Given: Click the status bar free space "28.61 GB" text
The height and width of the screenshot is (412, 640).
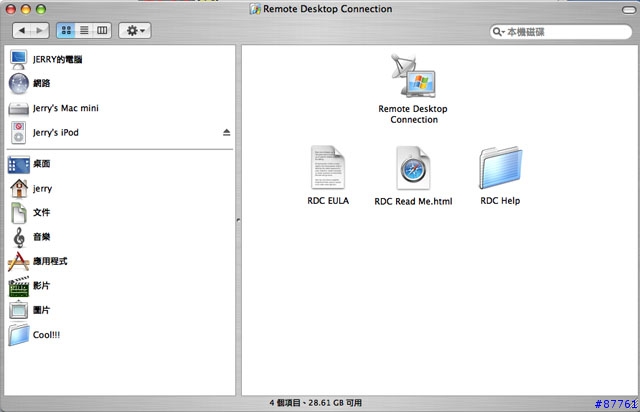Looking at the screenshot, I should pyautogui.click(x=326, y=403).
